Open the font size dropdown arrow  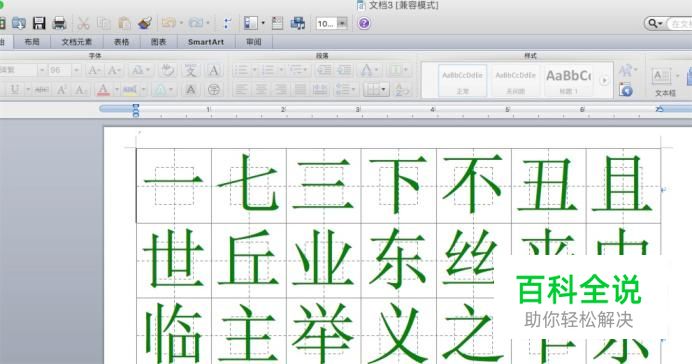[76, 70]
